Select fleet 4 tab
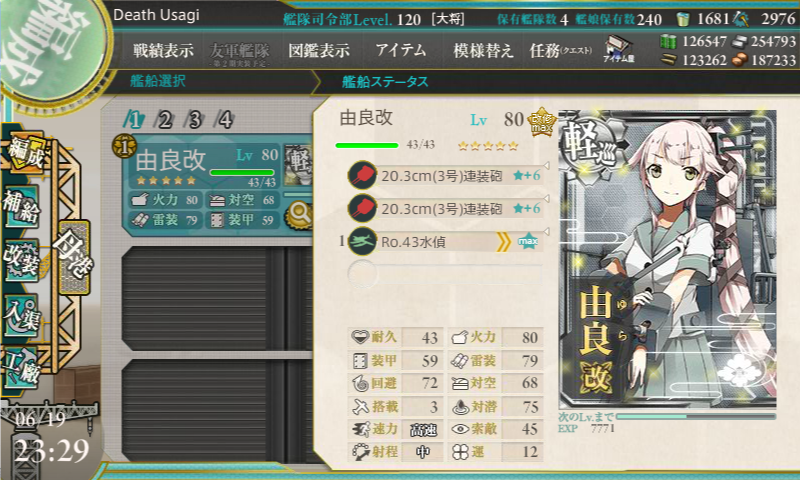 click(x=225, y=120)
